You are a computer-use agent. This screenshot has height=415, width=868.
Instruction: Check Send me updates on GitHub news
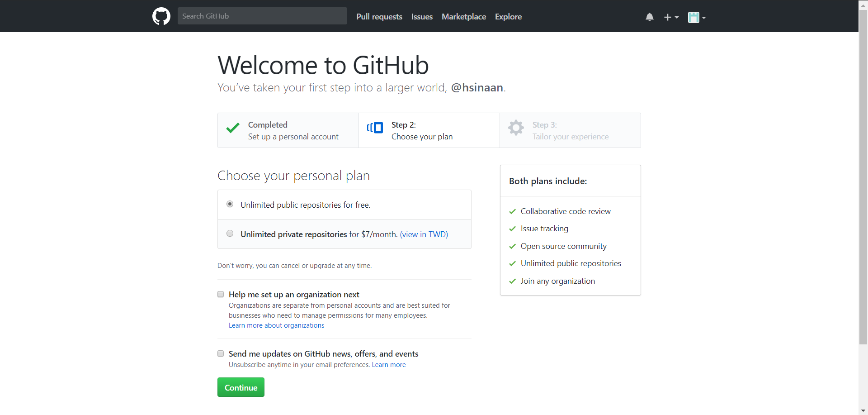coord(221,353)
